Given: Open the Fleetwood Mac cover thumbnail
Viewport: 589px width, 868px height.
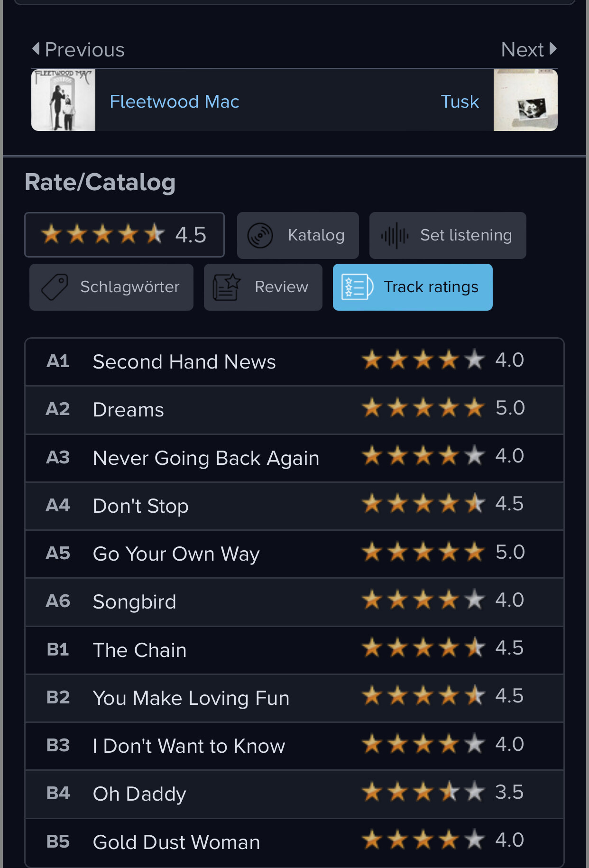Looking at the screenshot, I should click(64, 100).
